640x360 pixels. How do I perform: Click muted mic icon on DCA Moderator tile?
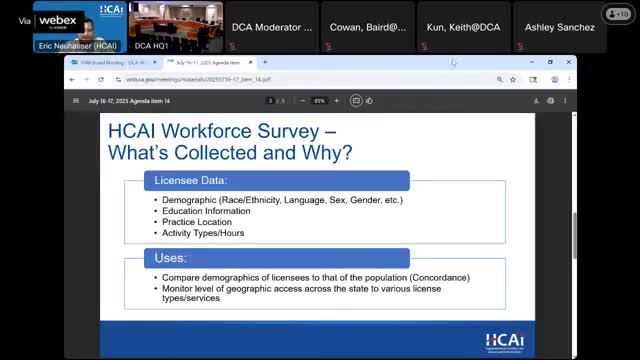[233, 46]
